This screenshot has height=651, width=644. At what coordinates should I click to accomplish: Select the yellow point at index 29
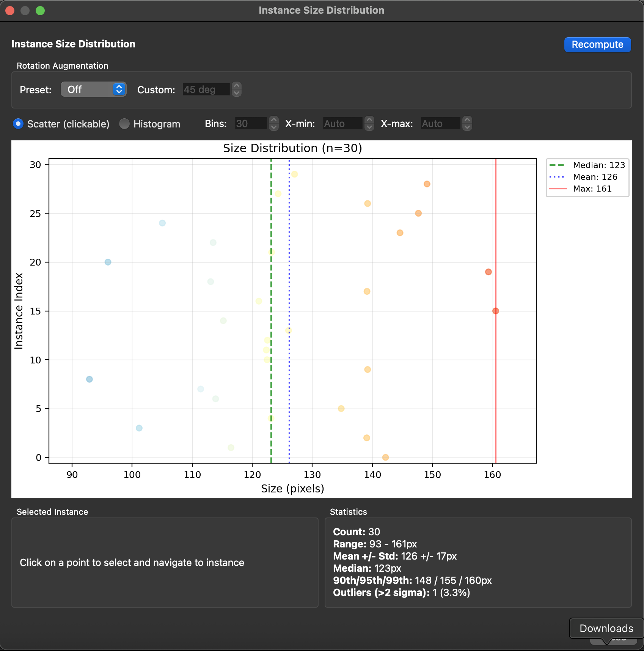click(x=295, y=174)
